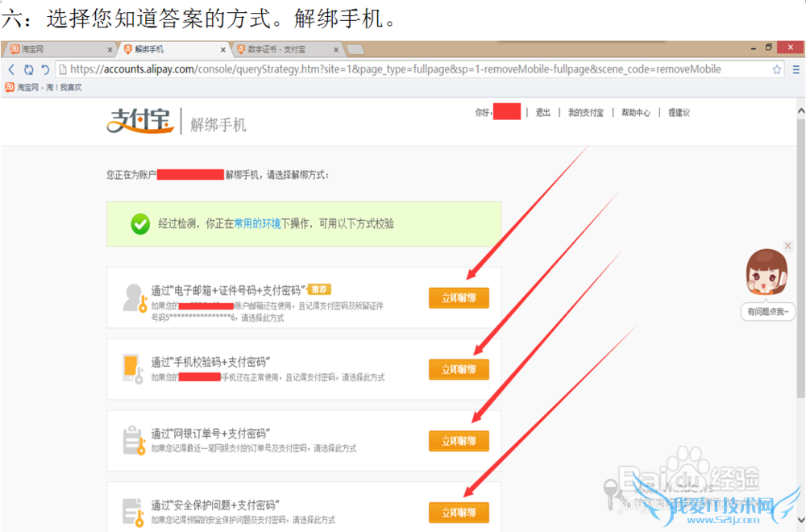Viewport: 806px width, 532px height.
Task: Click 立即解绑 for email verification method
Action: [459, 298]
